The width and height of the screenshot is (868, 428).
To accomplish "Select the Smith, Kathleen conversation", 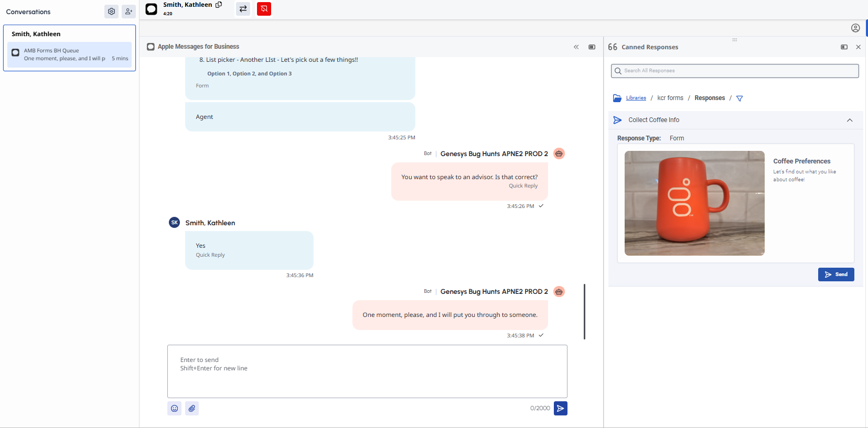I will [x=69, y=48].
